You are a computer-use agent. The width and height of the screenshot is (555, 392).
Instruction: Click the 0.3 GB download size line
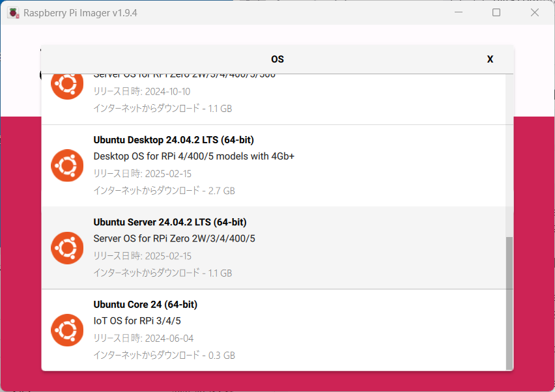(164, 355)
